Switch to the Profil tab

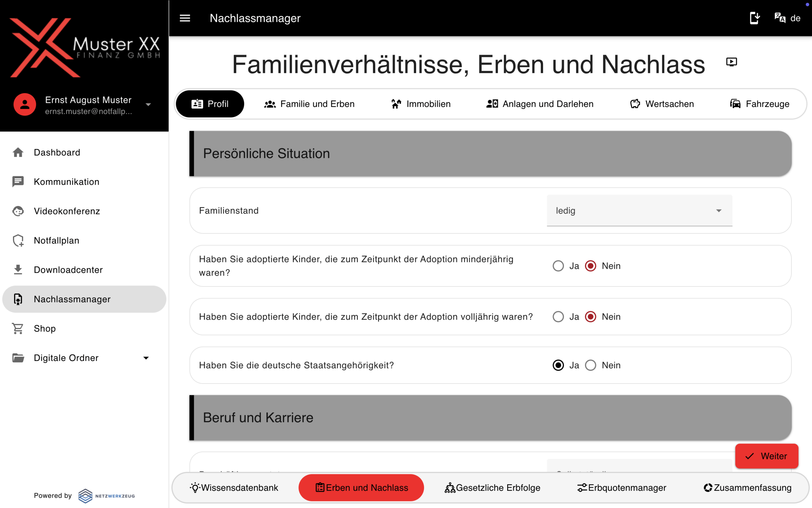(x=210, y=104)
